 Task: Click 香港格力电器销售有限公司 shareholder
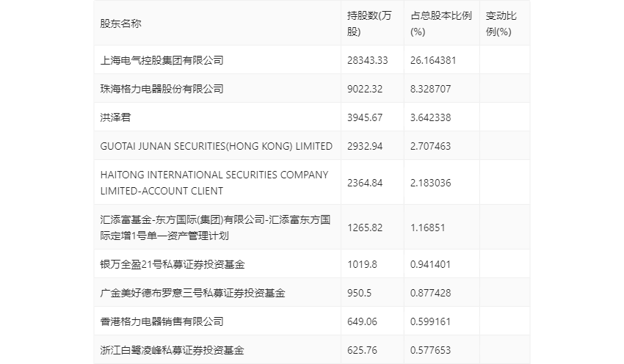click(x=162, y=321)
